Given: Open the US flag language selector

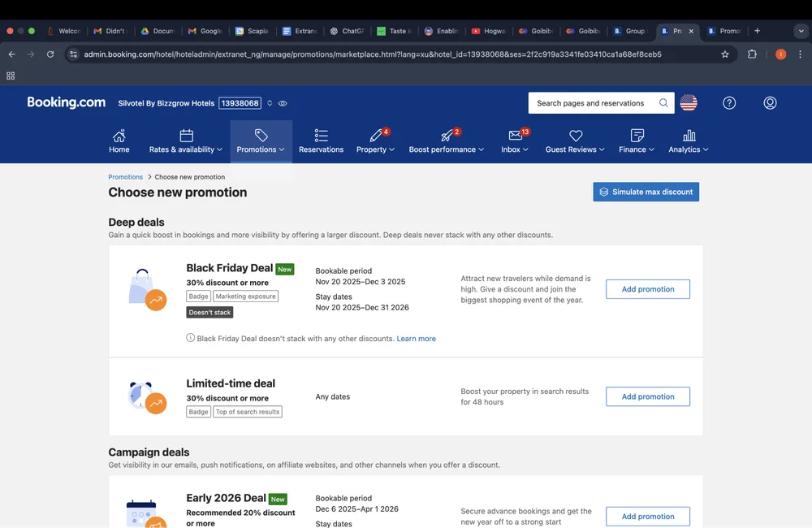Looking at the screenshot, I should pyautogui.click(x=689, y=102).
